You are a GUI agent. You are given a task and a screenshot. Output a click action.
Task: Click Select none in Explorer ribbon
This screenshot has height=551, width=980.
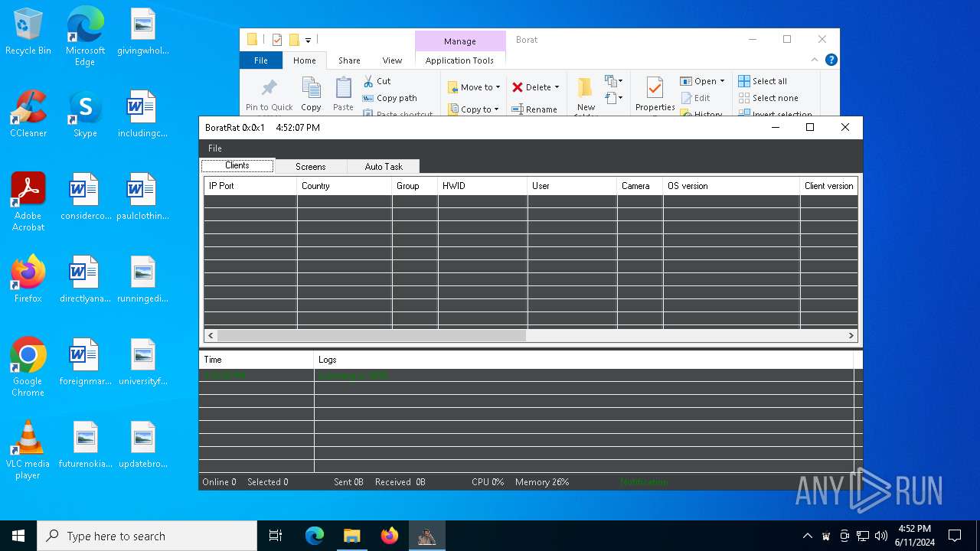(x=768, y=98)
